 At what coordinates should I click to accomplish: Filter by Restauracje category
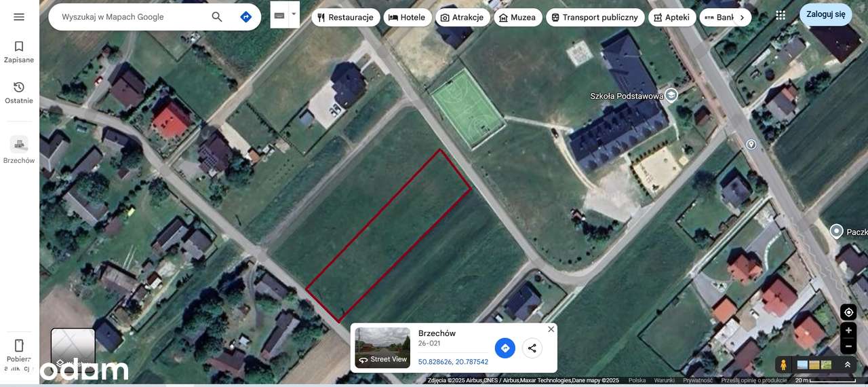[345, 18]
